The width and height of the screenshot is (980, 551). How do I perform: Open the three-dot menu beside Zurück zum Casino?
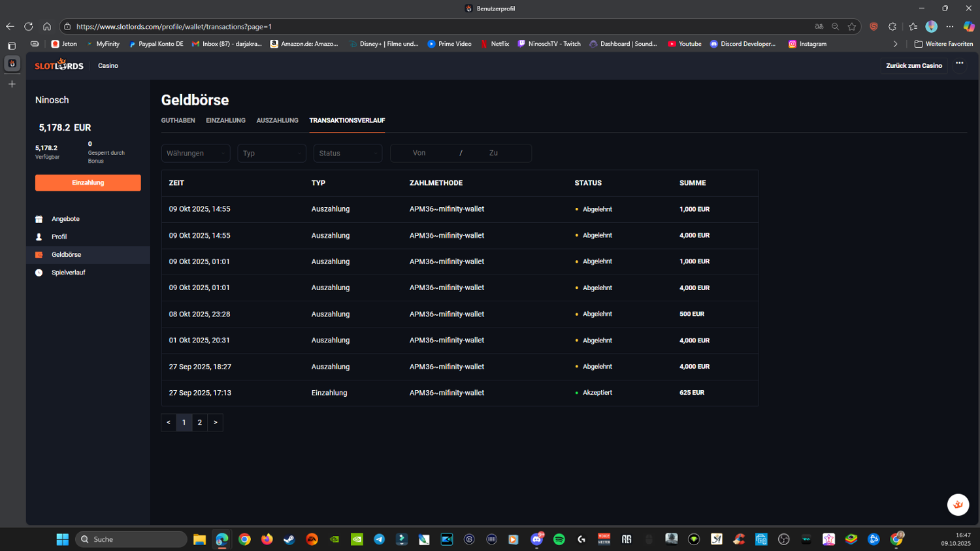[x=959, y=63]
